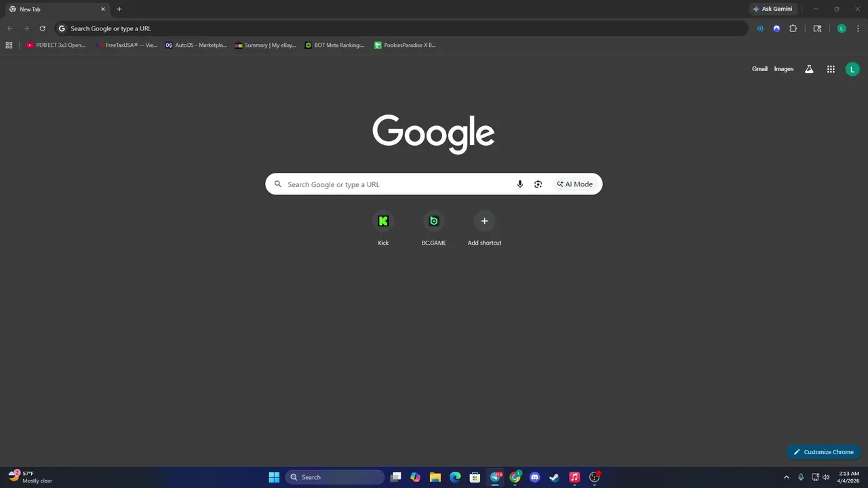Viewport: 868px width, 488px height.
Task: Open the FreeTaxUSA bookmark
Action: click(127, 45)
